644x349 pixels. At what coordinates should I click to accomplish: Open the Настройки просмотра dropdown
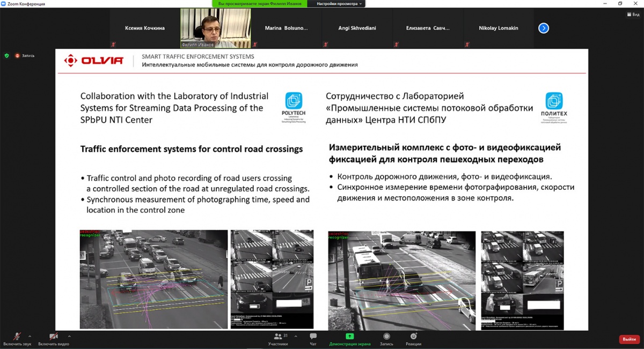pyautogui.click(x=340, y=4)
